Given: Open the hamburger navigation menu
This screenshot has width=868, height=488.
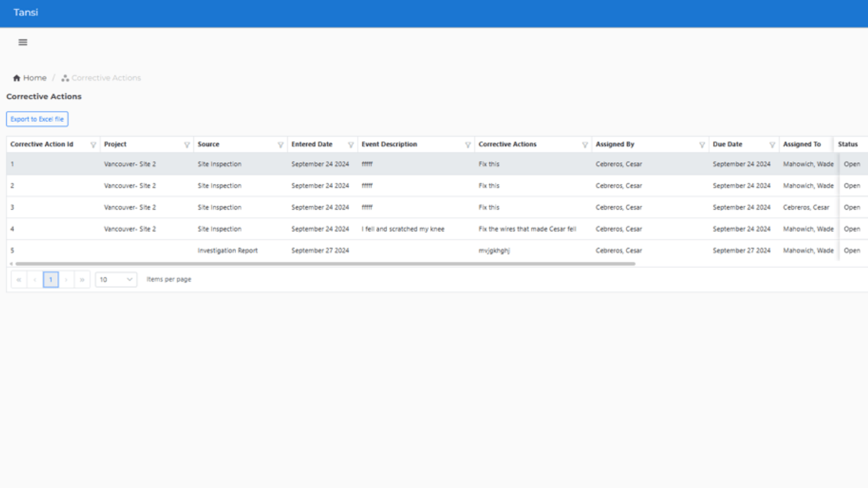Looking at the screenshot, I should tap(22, 42).
